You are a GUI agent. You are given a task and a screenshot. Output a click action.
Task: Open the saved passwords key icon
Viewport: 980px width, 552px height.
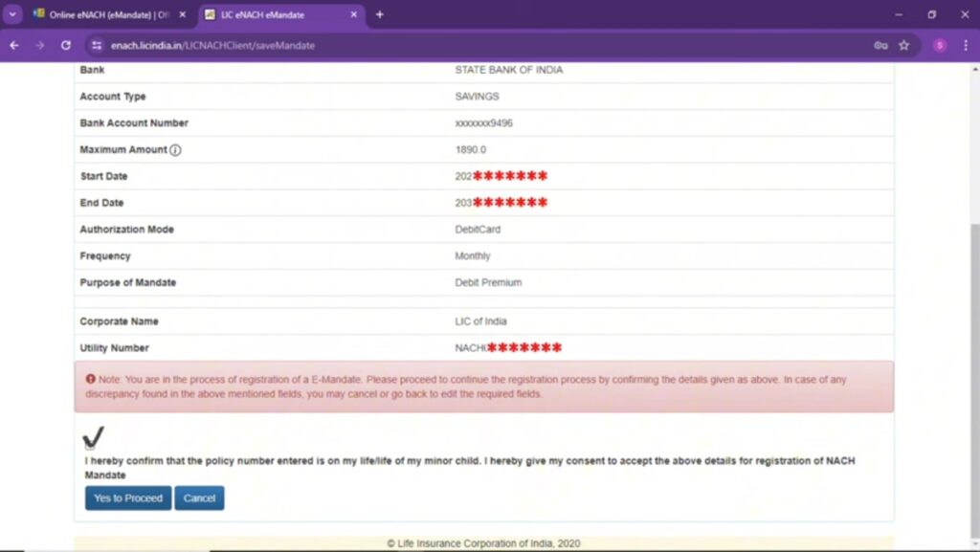coord(880,46)
